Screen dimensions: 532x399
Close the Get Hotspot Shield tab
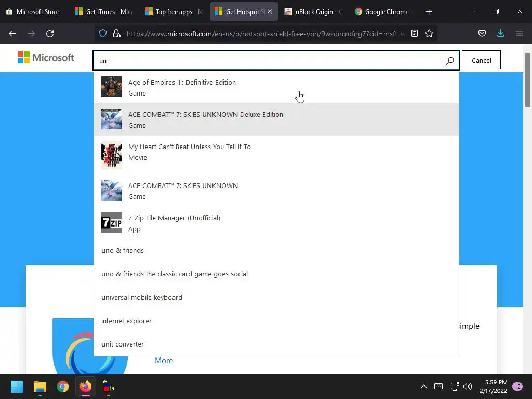click(270, 11)
